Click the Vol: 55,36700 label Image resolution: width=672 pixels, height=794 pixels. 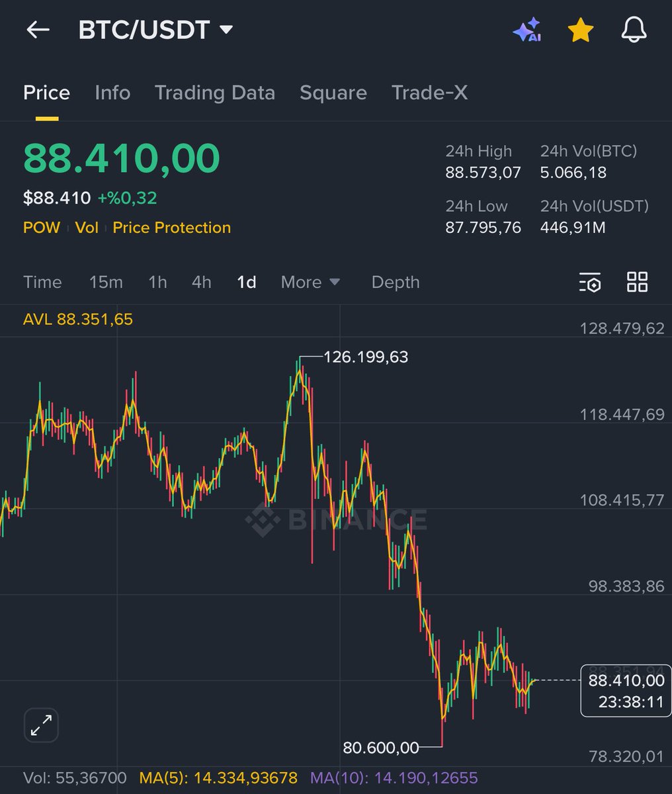pos(75,778)
